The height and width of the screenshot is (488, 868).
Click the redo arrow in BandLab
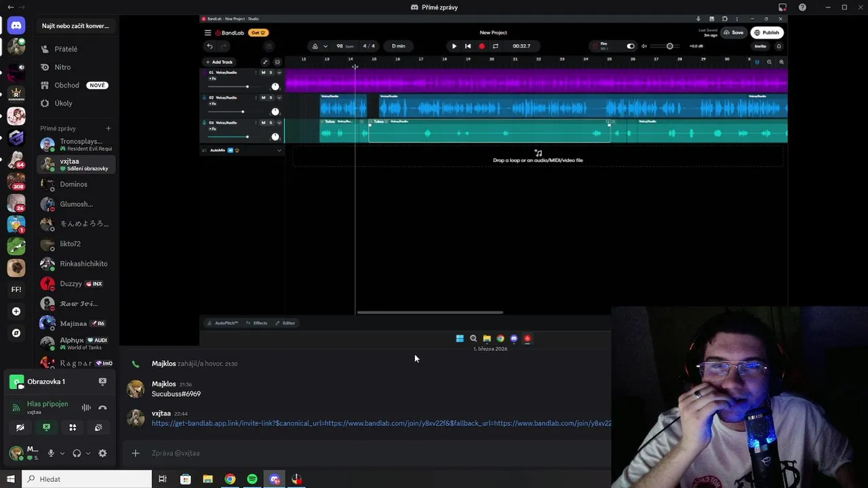coord(224,46)
